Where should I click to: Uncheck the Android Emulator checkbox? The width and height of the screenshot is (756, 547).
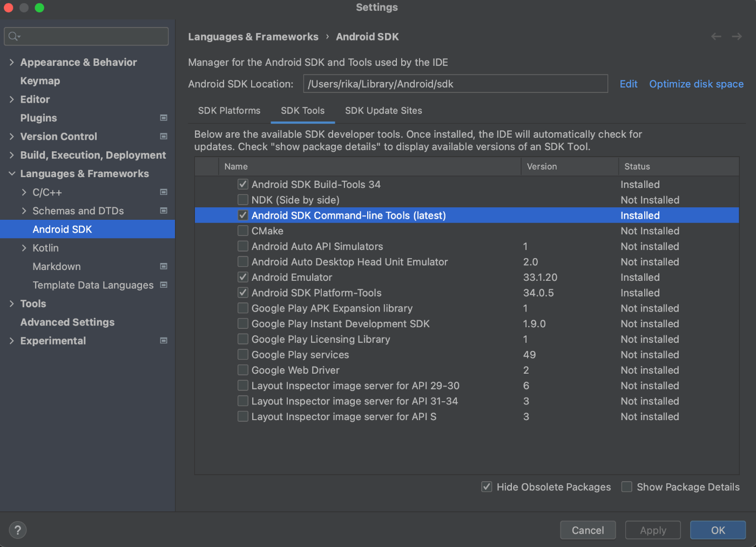click(x=243, y=277)
